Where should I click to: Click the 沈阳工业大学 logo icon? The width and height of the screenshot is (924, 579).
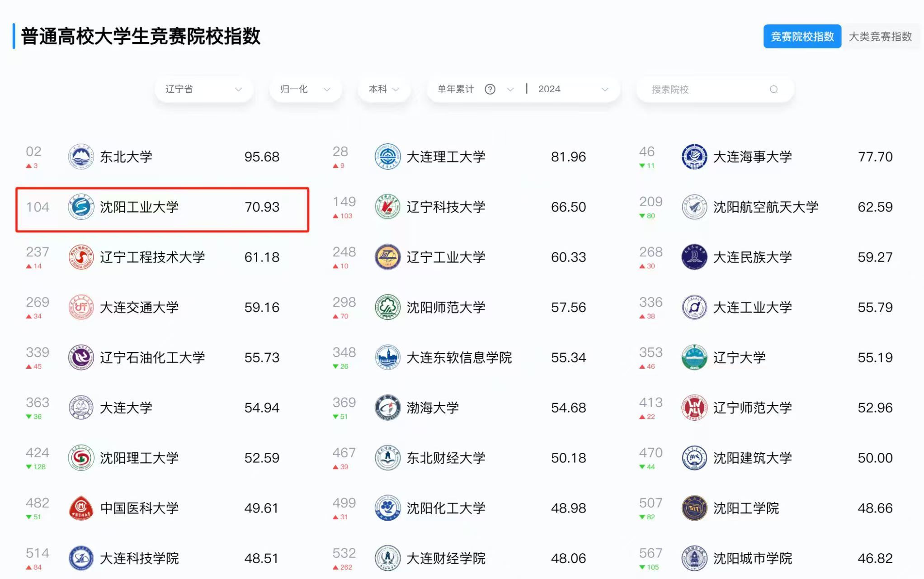[x=81, y=207]
